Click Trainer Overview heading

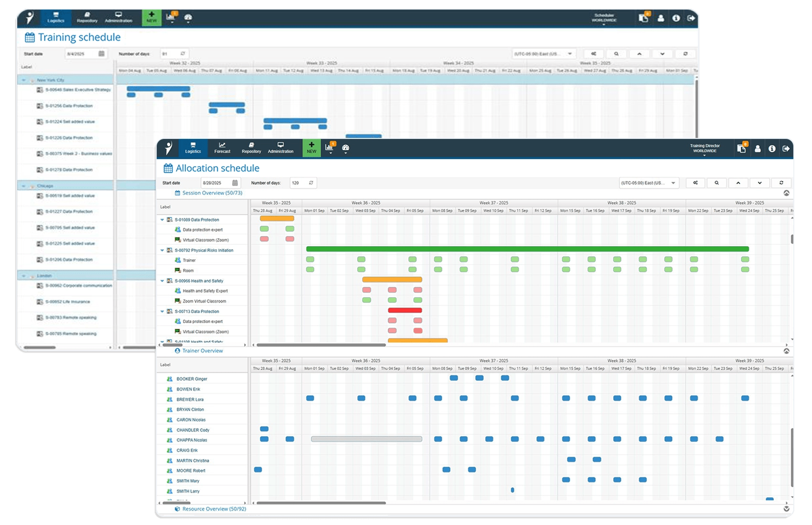(203, 351)
